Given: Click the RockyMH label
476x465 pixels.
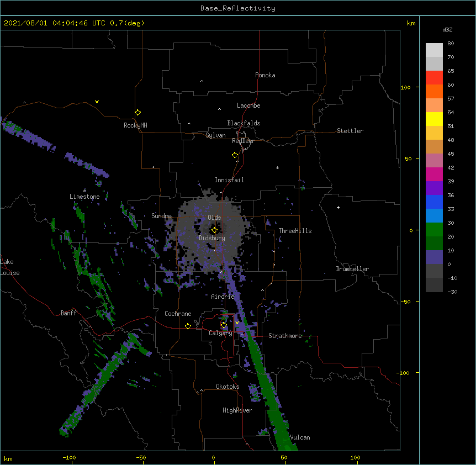Looking at the screenshot, I should [135, 125].
